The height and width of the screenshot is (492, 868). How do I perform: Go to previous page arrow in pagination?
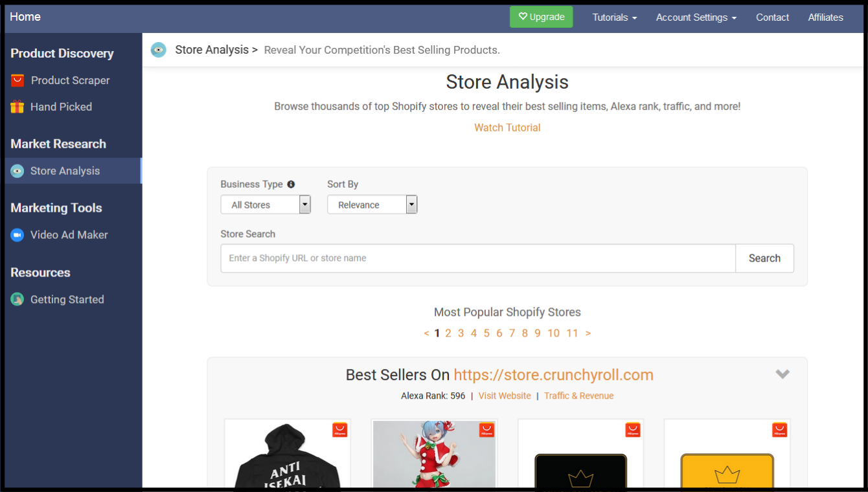coord(426,333)
